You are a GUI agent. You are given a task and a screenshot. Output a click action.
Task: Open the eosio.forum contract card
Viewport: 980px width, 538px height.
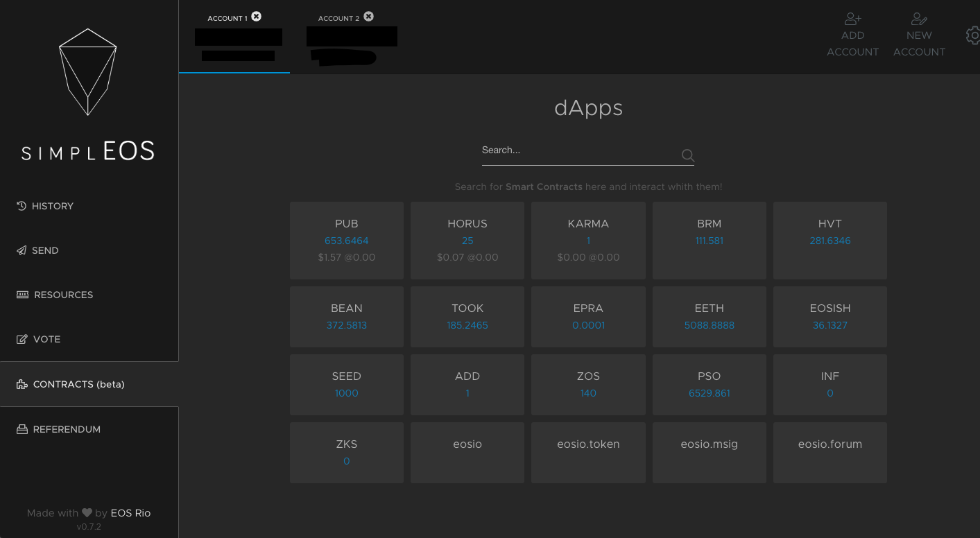coord(830,453)
